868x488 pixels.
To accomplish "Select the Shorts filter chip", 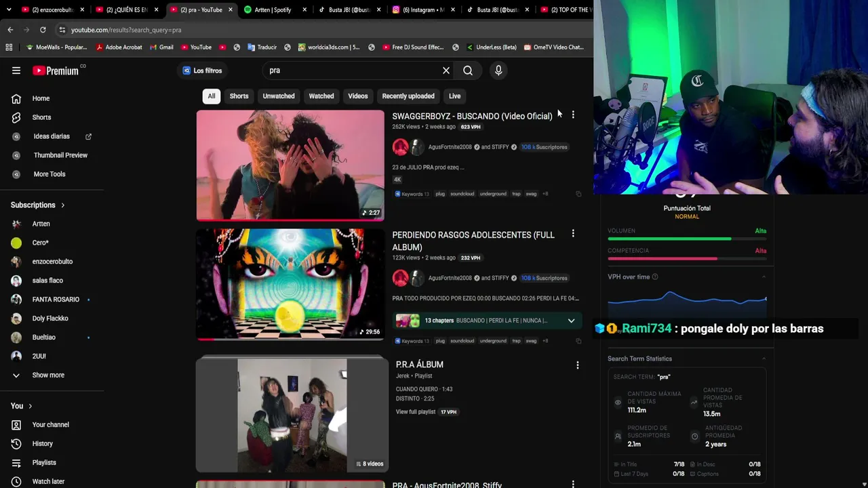I will tap(239, 96).
